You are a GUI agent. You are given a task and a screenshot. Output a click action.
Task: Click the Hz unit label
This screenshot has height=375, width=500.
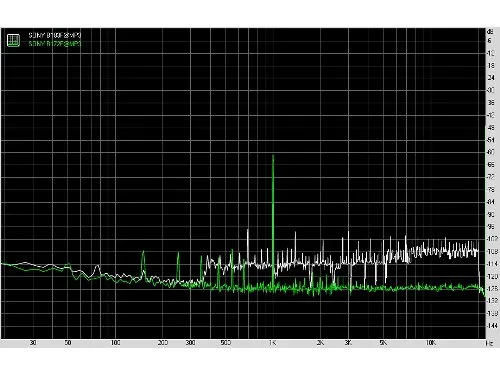click(x=489, y=343)
